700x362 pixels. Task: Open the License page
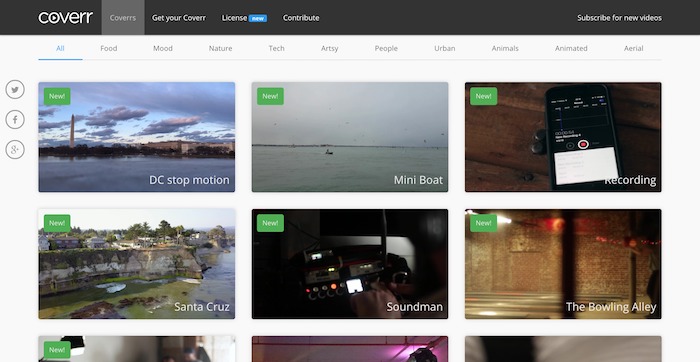pyautogui.click(x=234, y=18)
